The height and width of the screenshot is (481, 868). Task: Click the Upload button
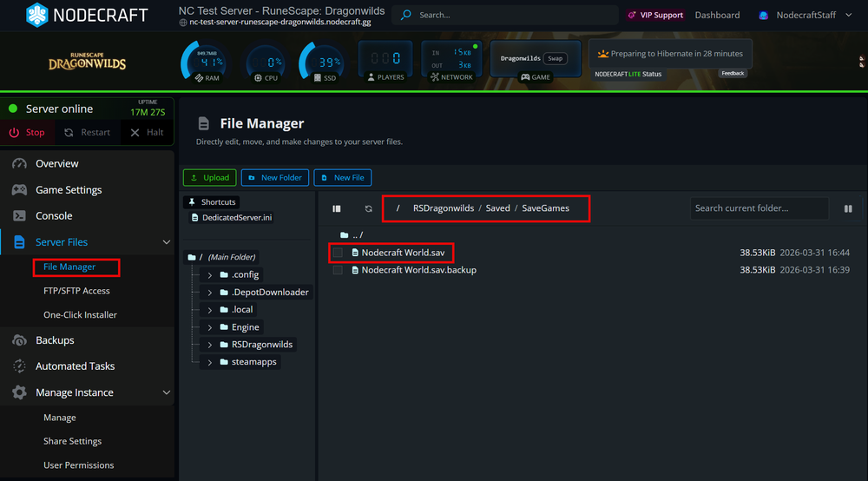pos(210,178)
